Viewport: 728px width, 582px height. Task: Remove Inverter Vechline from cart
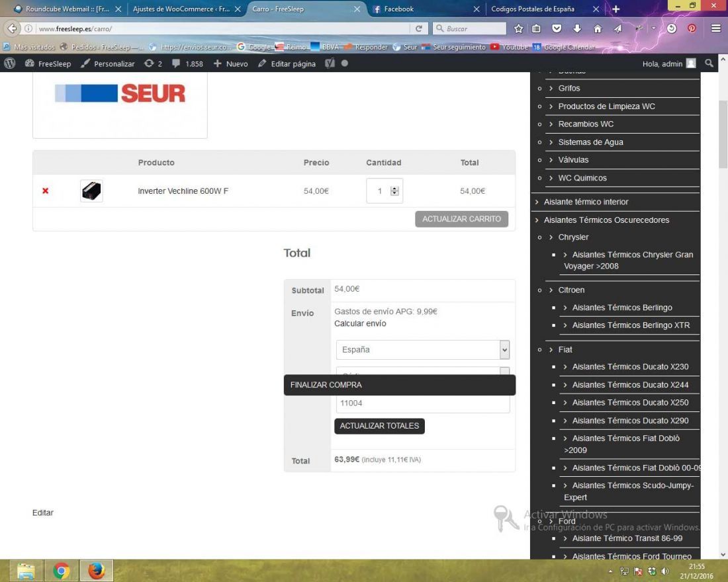pyautogui.click(x=45, y=190)
